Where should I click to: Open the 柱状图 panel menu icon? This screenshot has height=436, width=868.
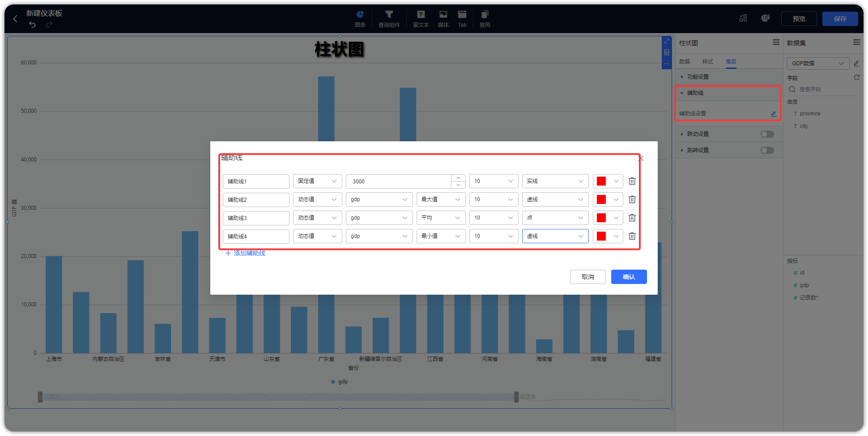(776, 42)
